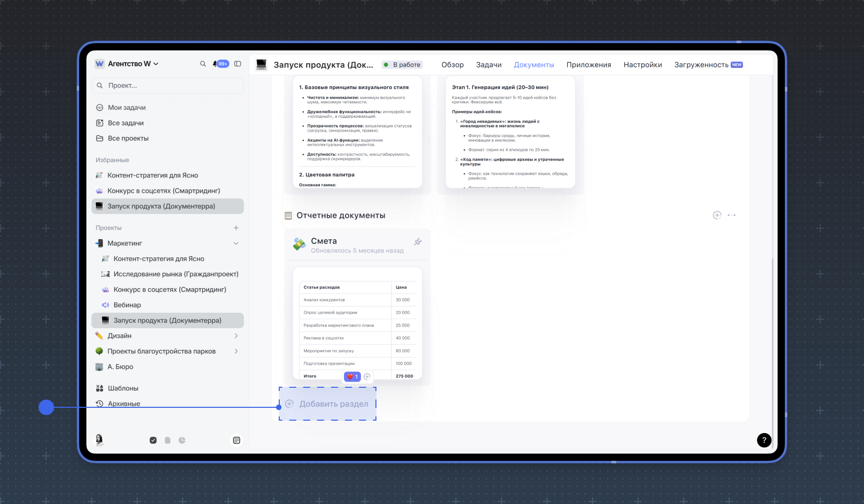Change the В работе project status
Viewport: 864px width, 504px height.
coord(402,65)
